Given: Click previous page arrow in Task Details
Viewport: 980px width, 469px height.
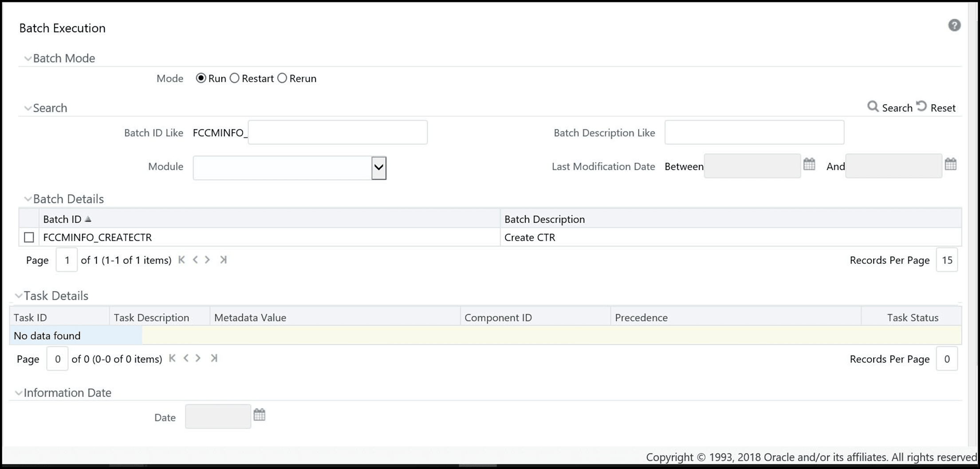Looking at the screenshot, I should point(185,358).
